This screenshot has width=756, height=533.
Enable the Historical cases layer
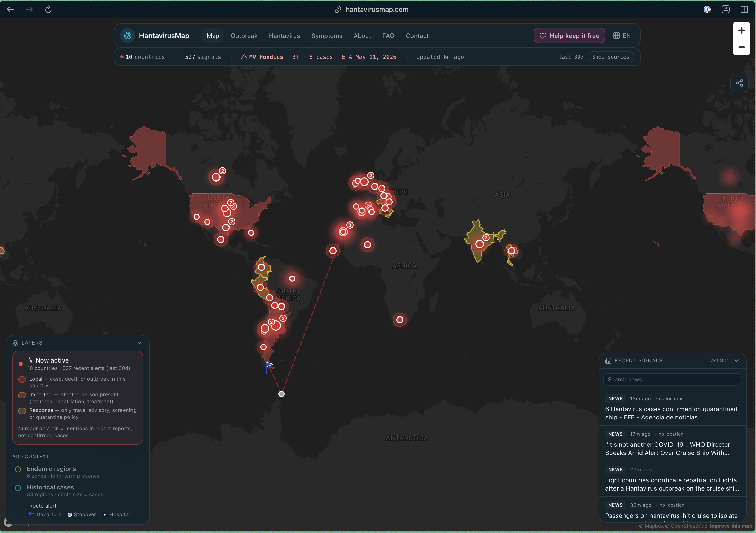coord(18,487)
